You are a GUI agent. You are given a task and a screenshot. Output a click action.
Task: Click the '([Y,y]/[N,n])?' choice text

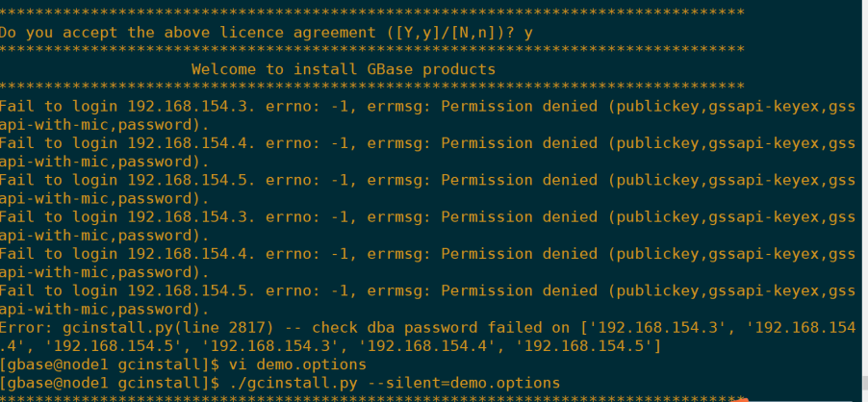(449, 33)
